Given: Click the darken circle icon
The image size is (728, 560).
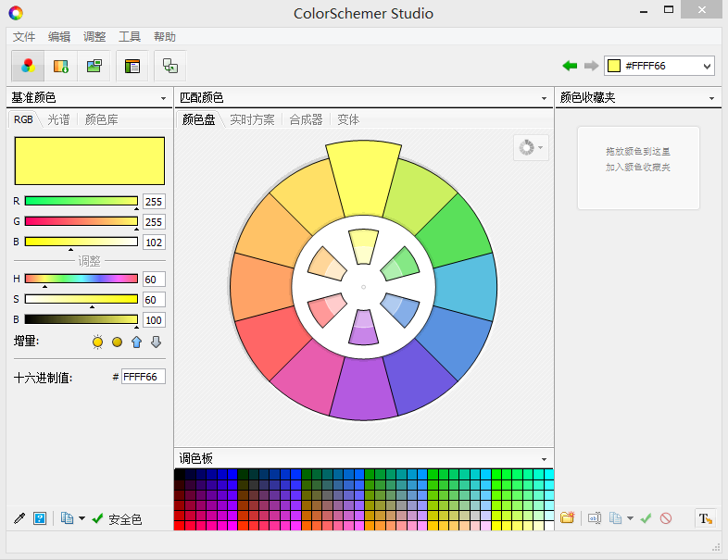Looking at the screenshot, I should tap(117, 342).
